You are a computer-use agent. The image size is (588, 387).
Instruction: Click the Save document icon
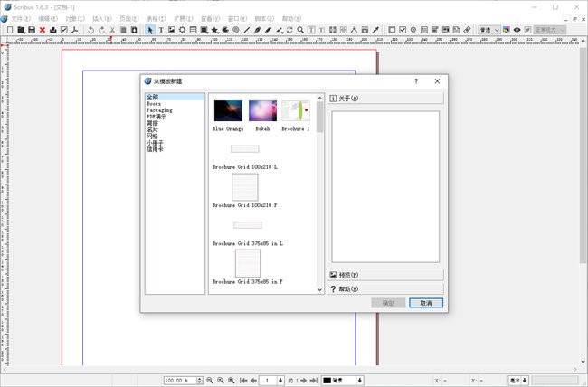pos(32,30)
